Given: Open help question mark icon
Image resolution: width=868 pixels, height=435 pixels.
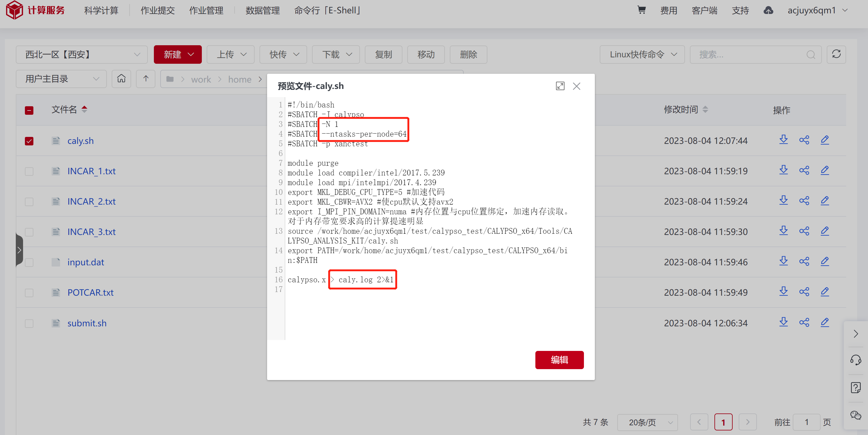Looking at the screenshot, I should coord(856,387).
